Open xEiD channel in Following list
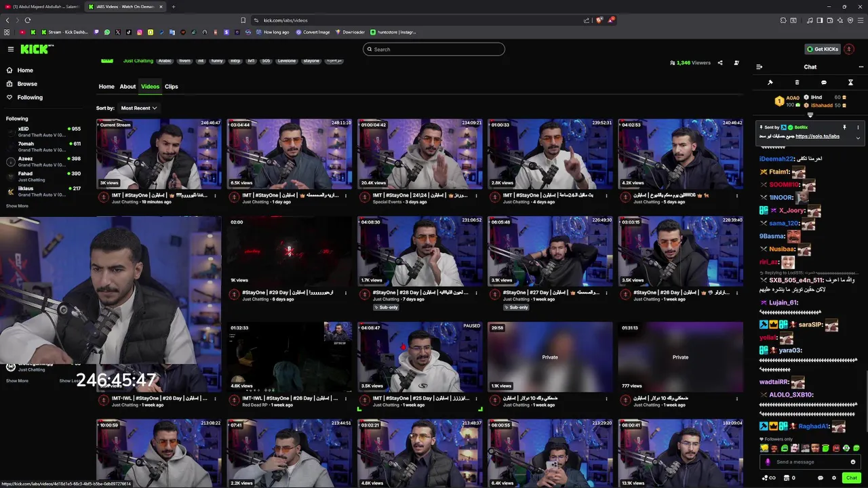 43,131
